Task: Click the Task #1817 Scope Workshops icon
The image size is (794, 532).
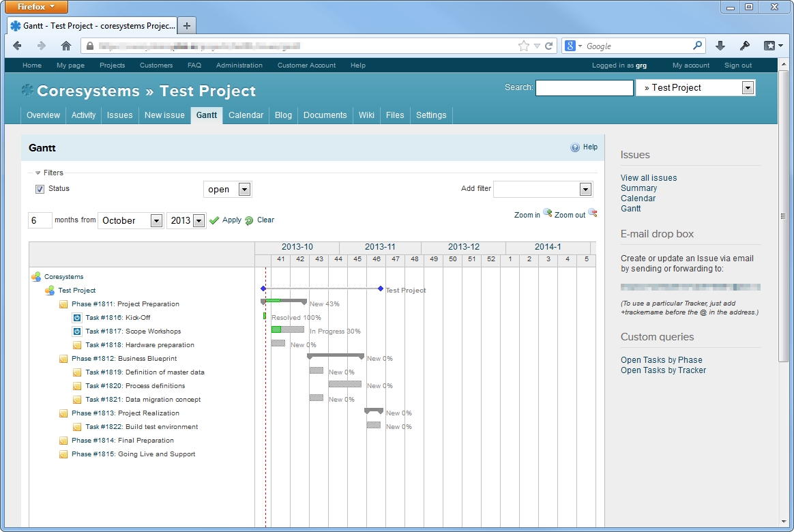Action: point(77,331)
